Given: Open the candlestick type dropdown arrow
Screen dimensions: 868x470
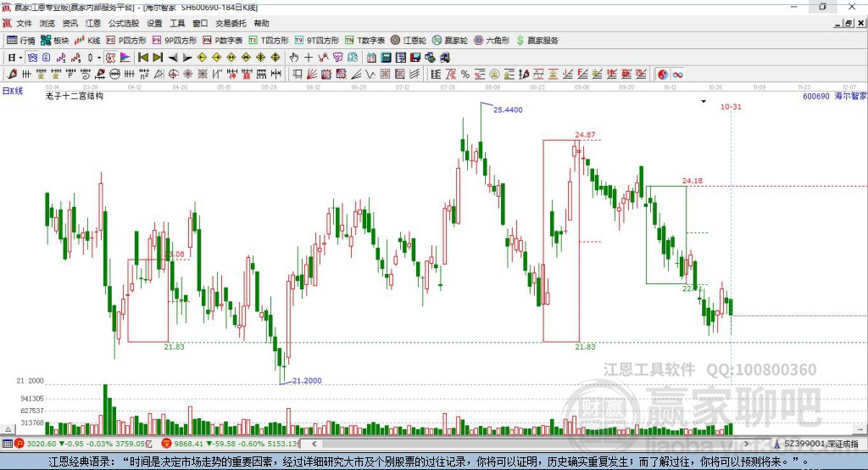Looking at the screenshot, I should 99,58.
